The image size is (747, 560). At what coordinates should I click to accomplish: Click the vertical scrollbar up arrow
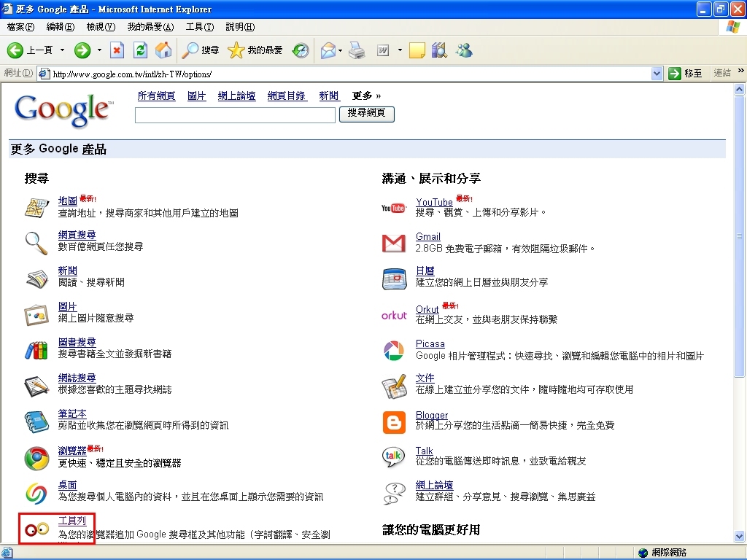[x=740, y=89]
